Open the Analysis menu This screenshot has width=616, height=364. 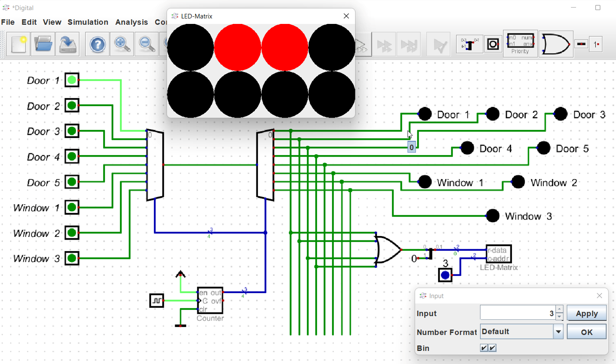132,22
